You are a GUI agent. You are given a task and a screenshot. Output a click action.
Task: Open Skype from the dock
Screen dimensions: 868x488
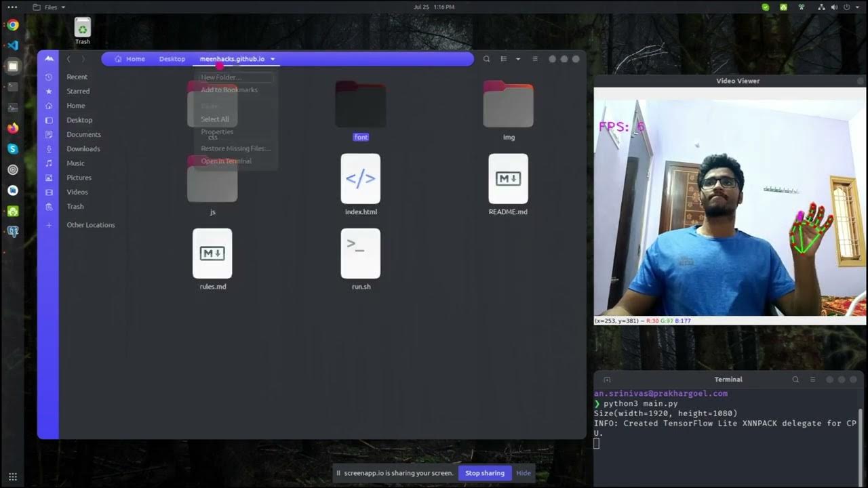[12, 149]
